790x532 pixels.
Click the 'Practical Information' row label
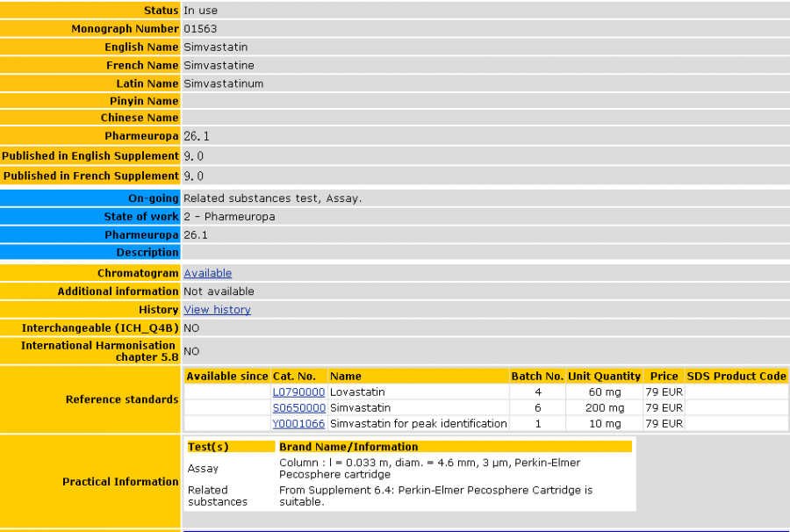pos(120,482)
